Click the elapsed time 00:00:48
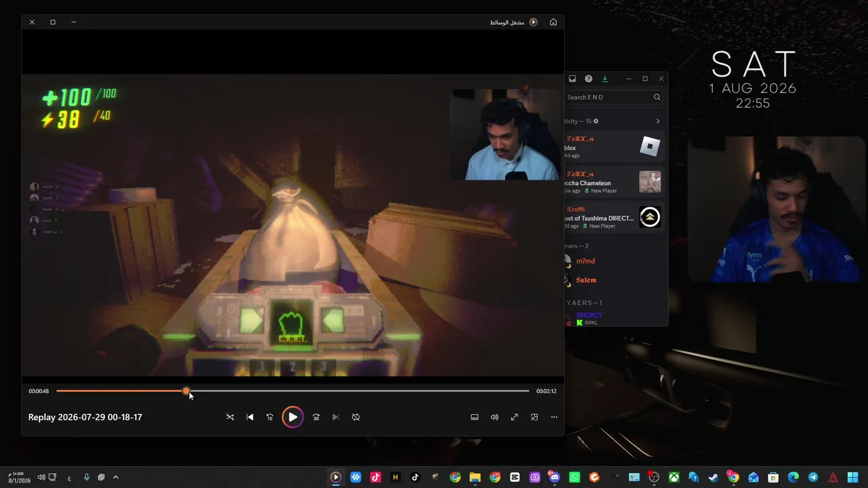Image resolution: width=868 pixels, height=488 pixels. 39,391
